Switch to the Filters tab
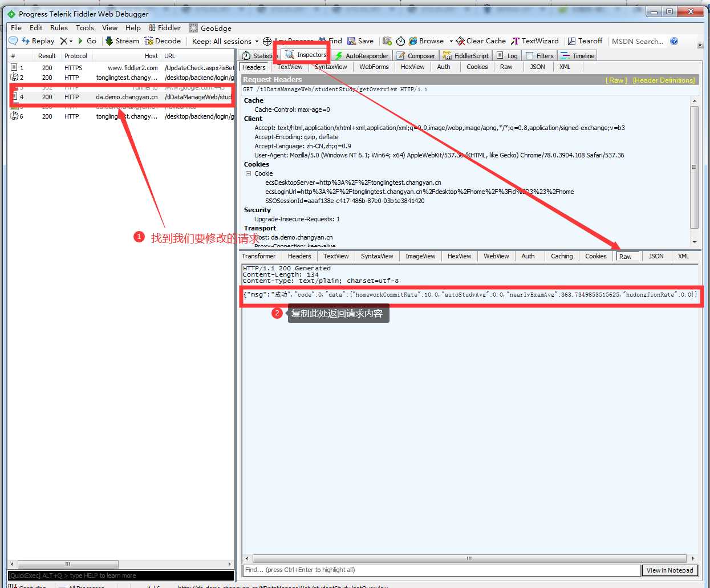 click(539, 55)
